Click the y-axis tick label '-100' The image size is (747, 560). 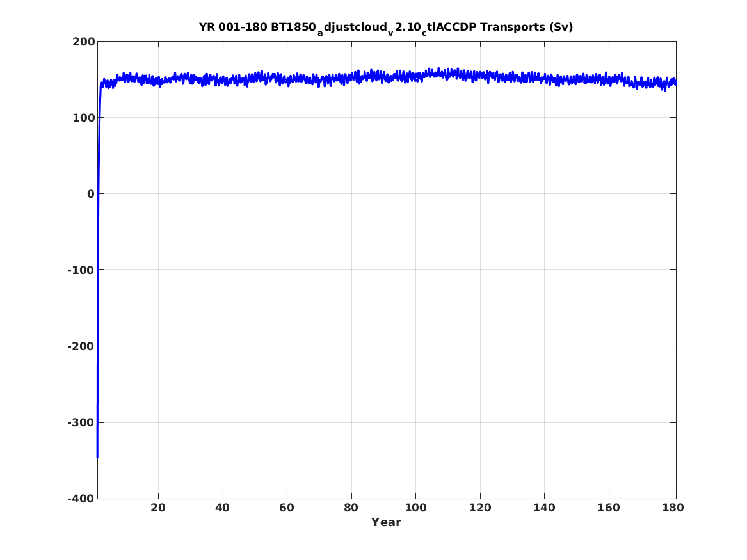[81, 270]
